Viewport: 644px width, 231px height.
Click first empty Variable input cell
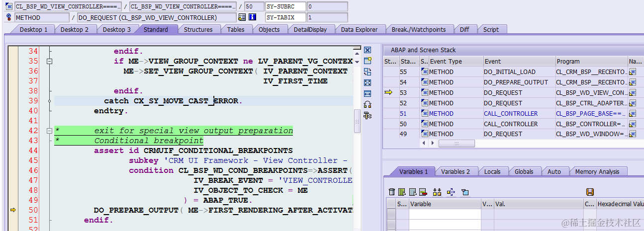(x=445, y=214)
